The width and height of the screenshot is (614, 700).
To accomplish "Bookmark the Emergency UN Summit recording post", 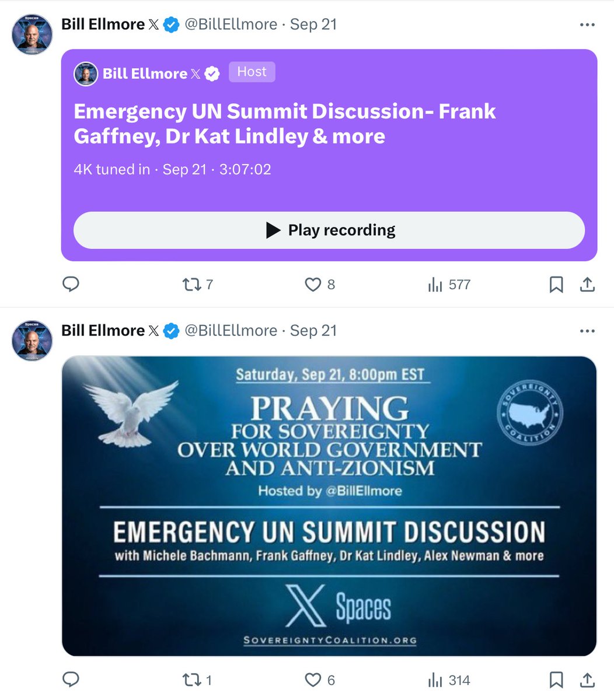I will click(x=556, y=285).
